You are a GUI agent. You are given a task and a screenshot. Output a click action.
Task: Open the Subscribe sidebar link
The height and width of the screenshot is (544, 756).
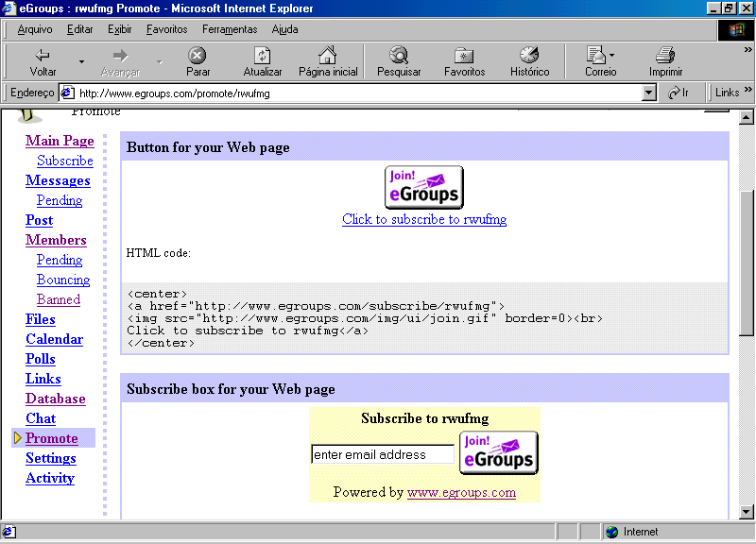pos(65,161)
